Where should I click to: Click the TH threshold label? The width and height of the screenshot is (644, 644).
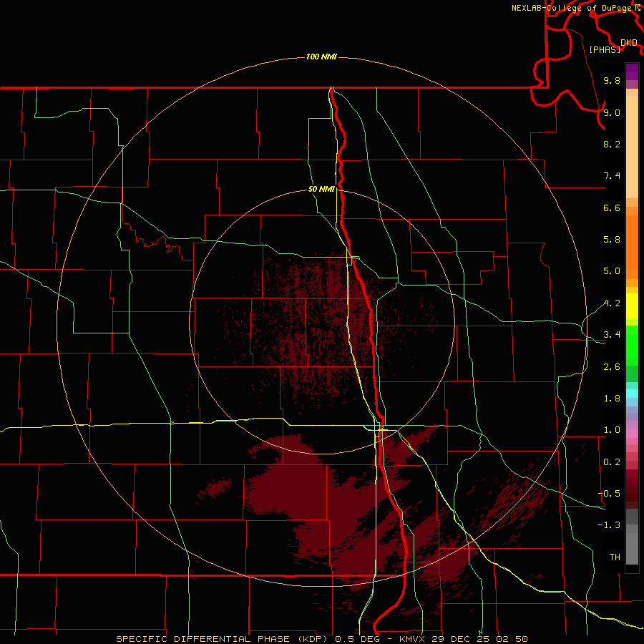(615, 557)
